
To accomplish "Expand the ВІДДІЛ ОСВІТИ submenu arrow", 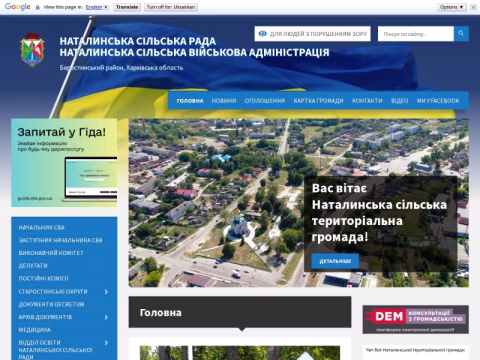I will pos(106,343).
